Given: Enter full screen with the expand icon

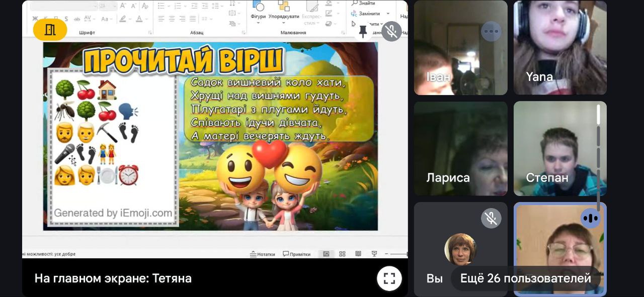Looking at the screenshot, I should click(x=389, y=278).
